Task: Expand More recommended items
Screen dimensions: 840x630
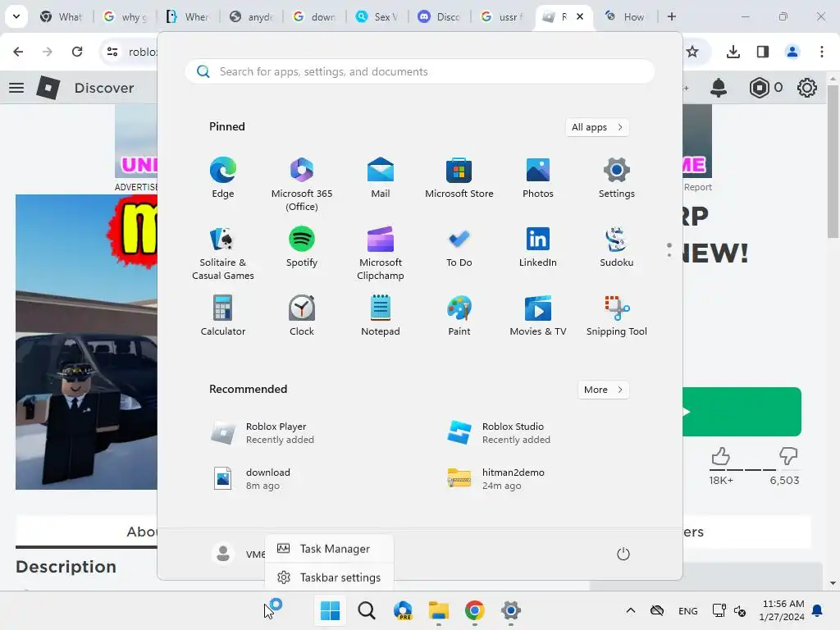Action: coord(603,390)
